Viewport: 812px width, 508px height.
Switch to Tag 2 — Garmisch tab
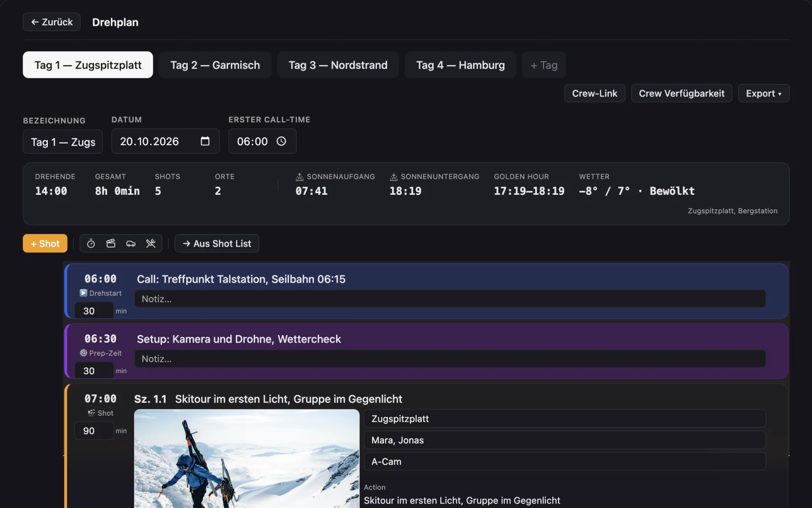[x=215, y=65]
